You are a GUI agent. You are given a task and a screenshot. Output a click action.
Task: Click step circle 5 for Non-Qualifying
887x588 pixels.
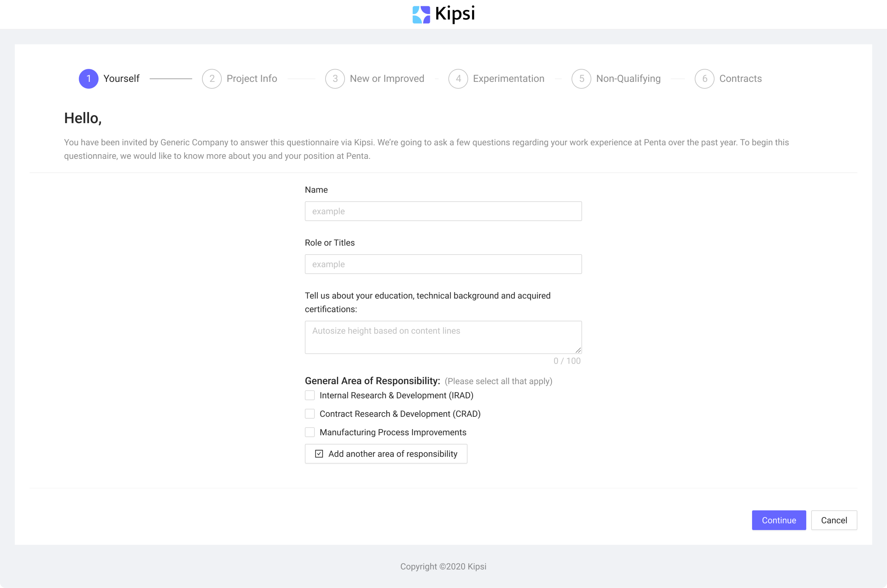pyautogui.click(x=581, y=78)
